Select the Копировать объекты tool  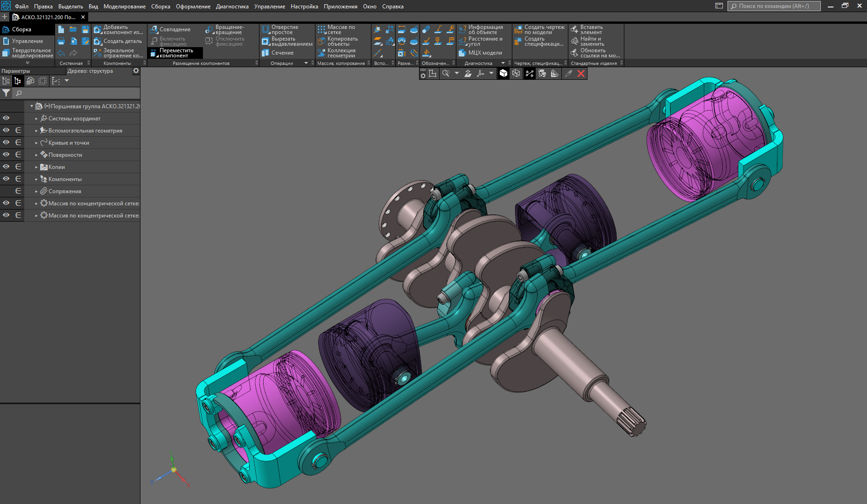click(x=338, y=41)
